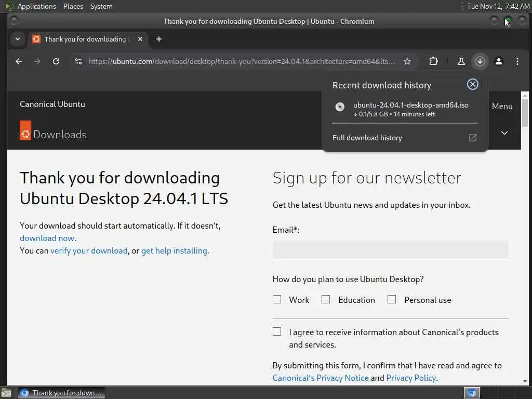The height and width of the screenshot is (399, 532).
Task: Click the ISO download progress bar
Action: tap(405, 123)
